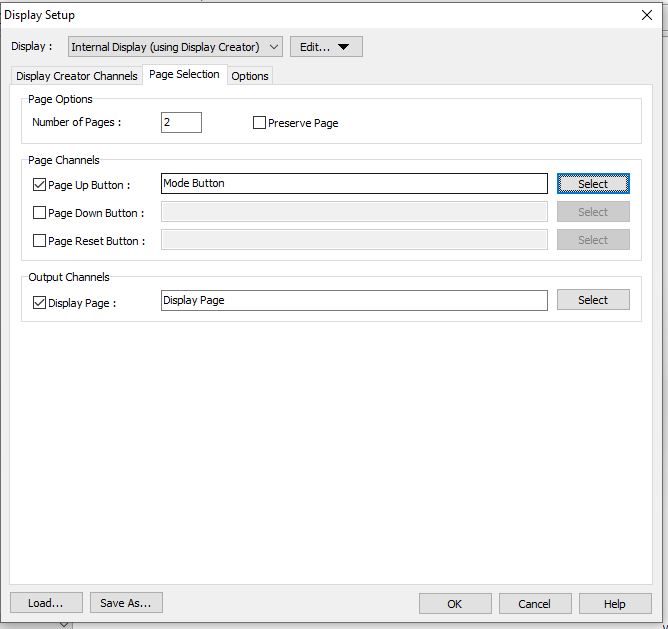Open the Options tab
The width and height of the screenshot is (668, 629).
click(x=250, y=76)
